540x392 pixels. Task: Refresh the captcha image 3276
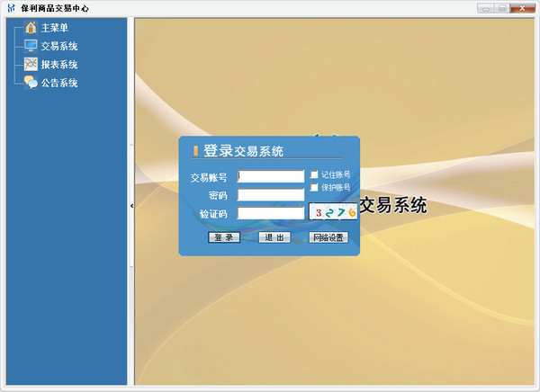(x=333, y=211)
